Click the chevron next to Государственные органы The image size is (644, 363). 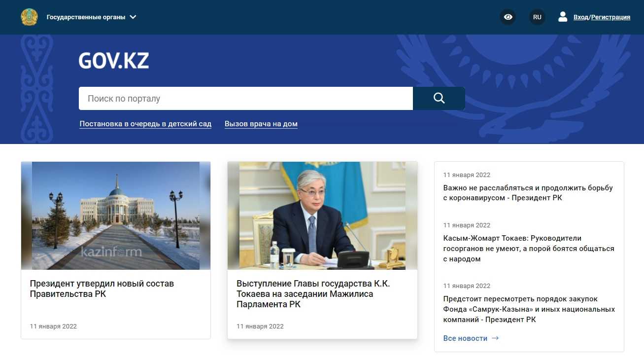pos(133,17)
